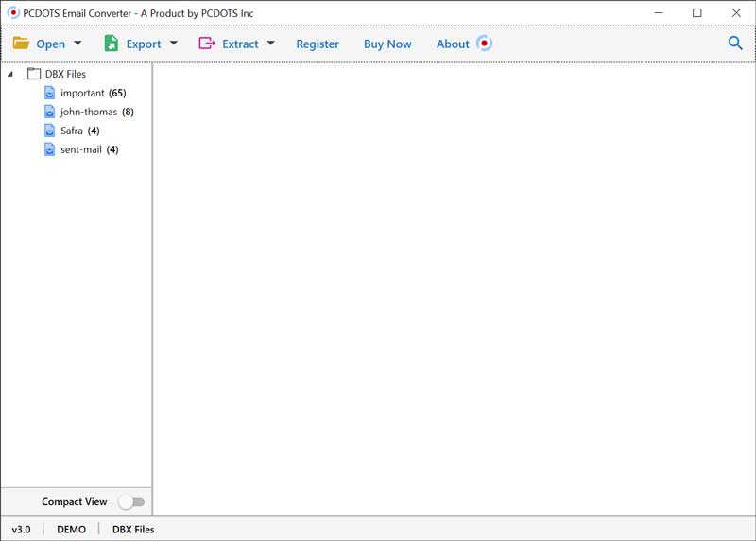Open the About option
The image size is (756, 541).
pyautogui.click(x=453, y=44)
